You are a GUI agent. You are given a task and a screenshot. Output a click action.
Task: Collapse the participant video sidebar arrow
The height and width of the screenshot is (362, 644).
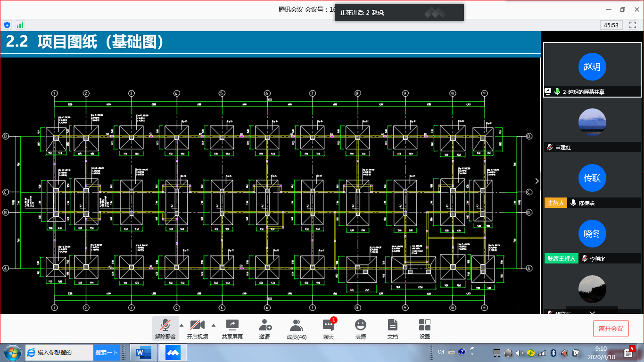pos(537,181)
